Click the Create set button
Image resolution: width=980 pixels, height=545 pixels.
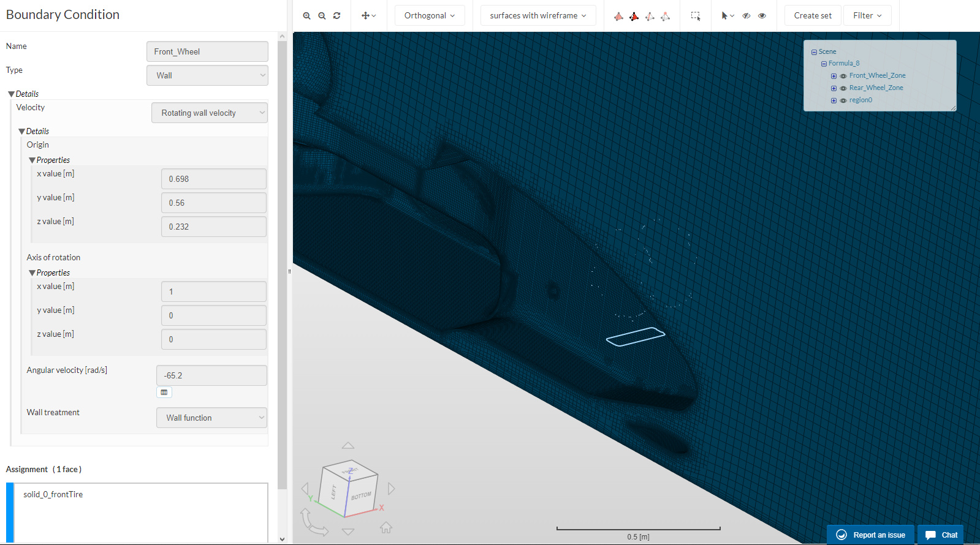tap(812, 16)
